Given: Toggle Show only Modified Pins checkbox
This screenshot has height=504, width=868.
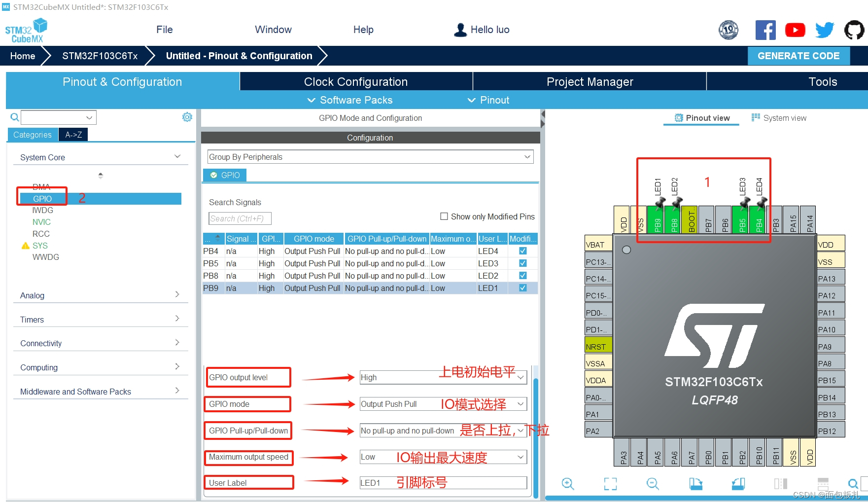Looking at the screenshot, I should coord(444,216).
